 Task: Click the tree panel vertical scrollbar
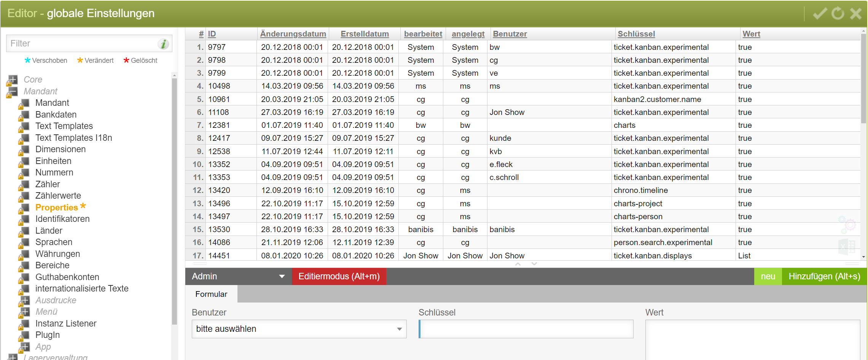(x=174, y=201)
